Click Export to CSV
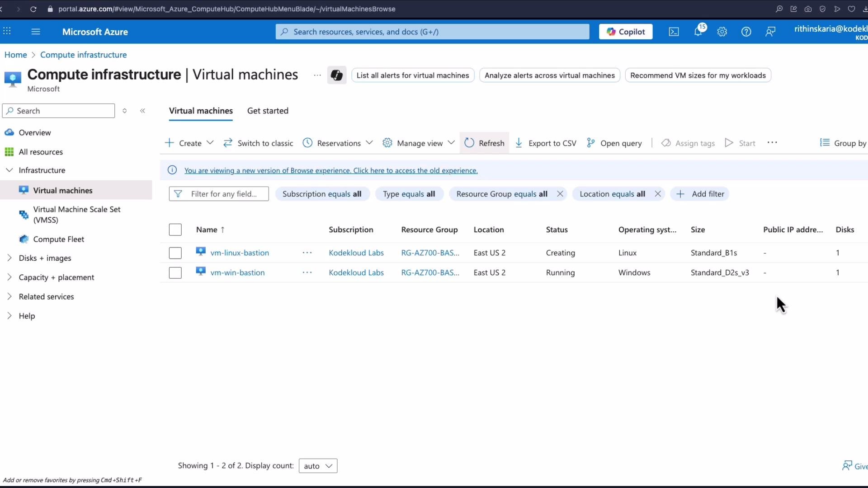 [x=546, y=143]
